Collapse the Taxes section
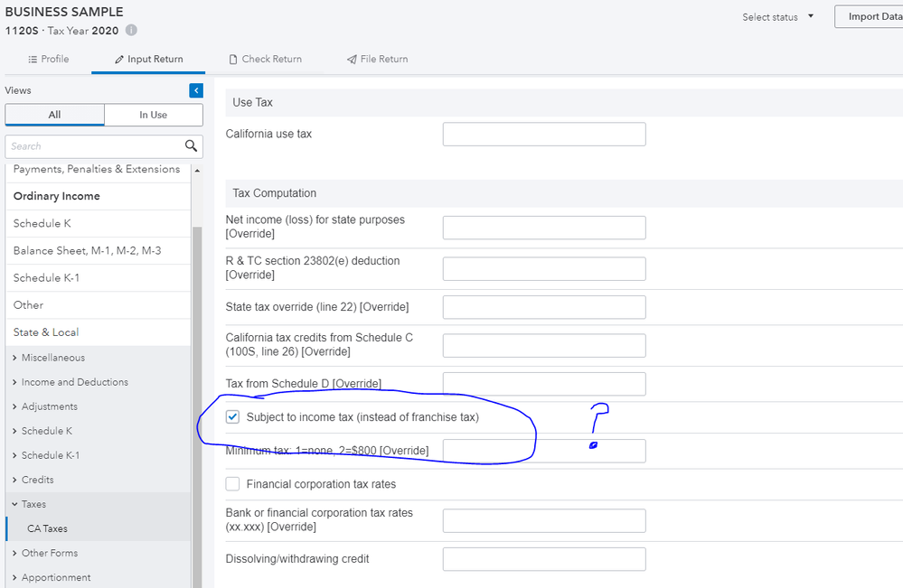This screenshot has height=588, width=903. click(33, 504)
